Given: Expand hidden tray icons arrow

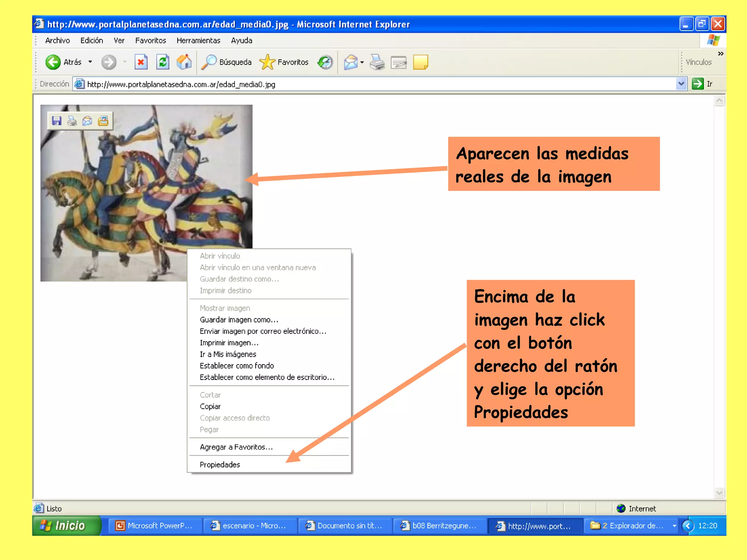Looking at the screenshot, I should point(688,526).
